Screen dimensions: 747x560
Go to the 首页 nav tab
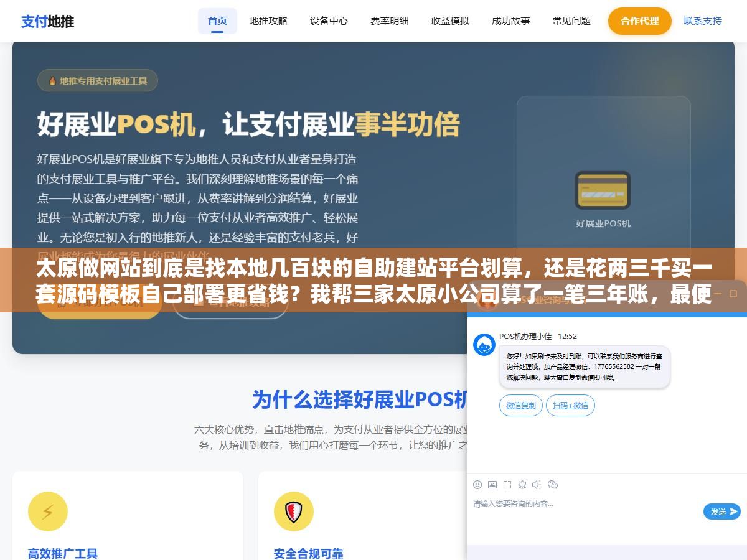[x=217, y=21]
